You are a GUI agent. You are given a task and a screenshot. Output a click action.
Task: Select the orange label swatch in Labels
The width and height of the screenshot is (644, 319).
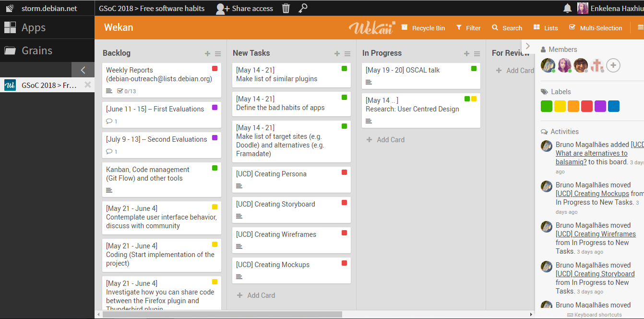[x=573, y=106]
